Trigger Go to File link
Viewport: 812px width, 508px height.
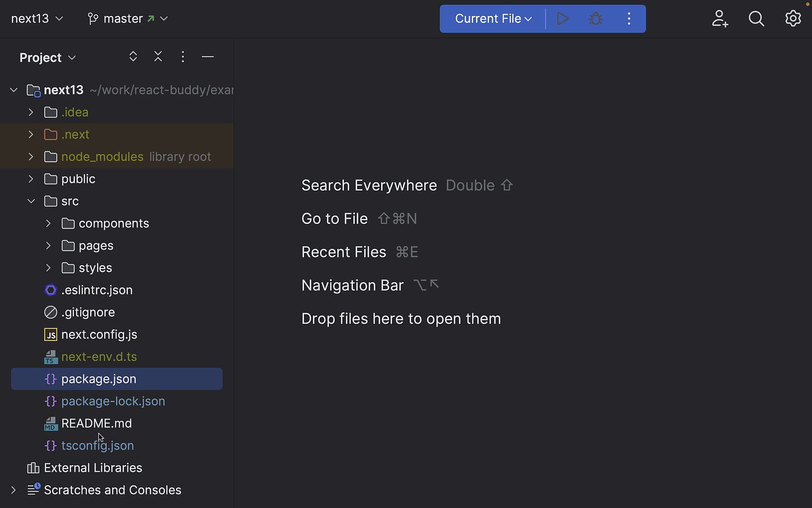[334, 218]
